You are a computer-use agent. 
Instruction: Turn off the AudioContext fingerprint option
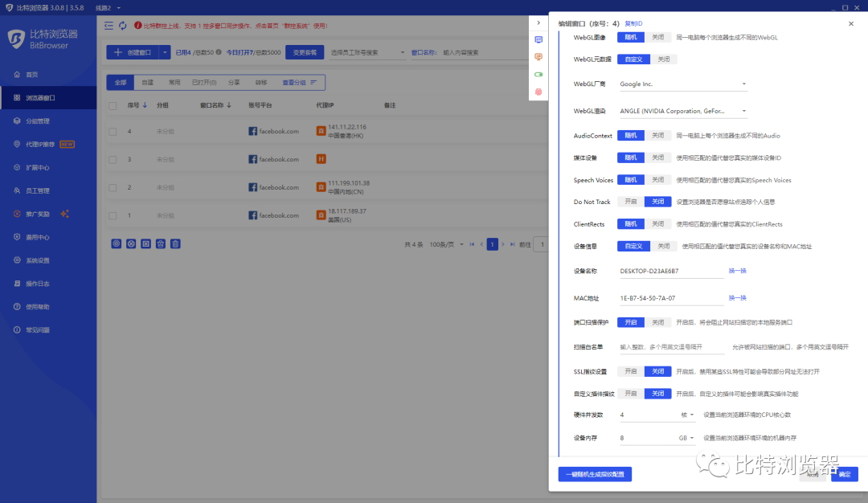[x=657, y=136]
